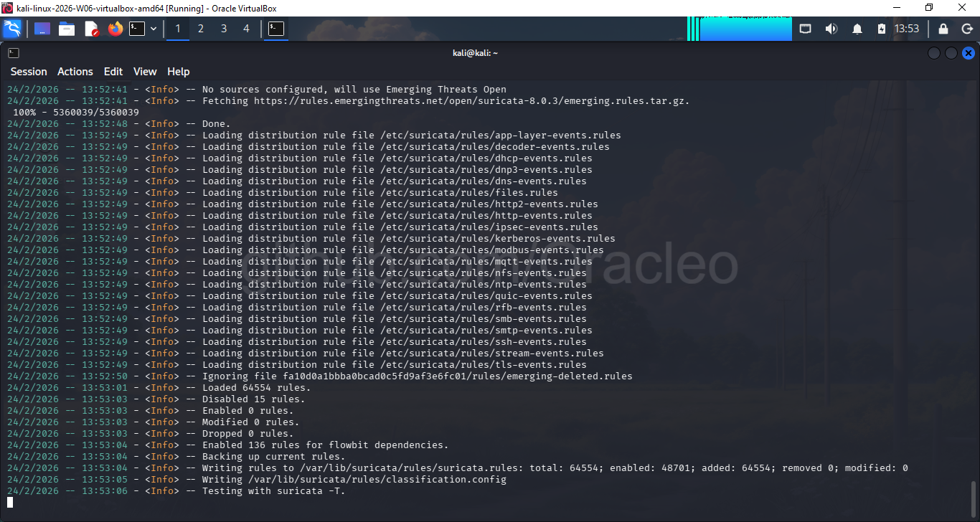The image size is (980, 522).
Task: Click the emerging.rules.tar.gz URL in the Fetching line
Action: 471,101
